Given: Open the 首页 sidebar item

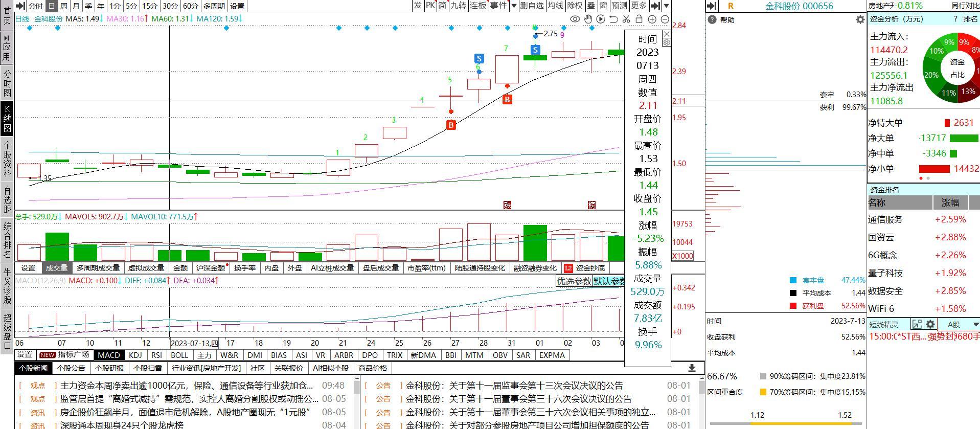Looking at the screenshot, I should (7, 15).
